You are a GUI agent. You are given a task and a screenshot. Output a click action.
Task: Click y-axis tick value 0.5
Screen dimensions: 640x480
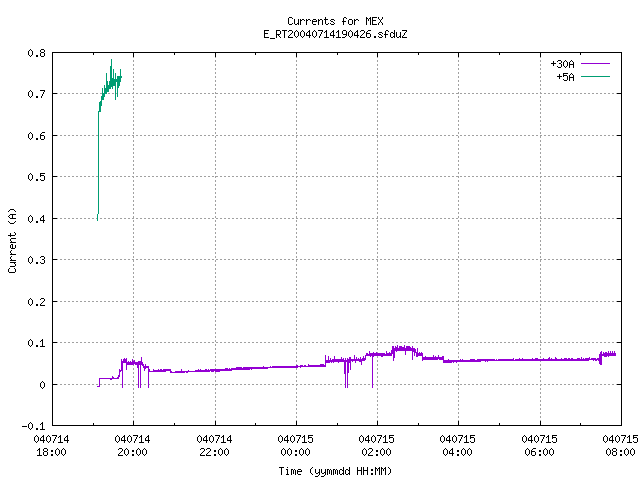36,177
